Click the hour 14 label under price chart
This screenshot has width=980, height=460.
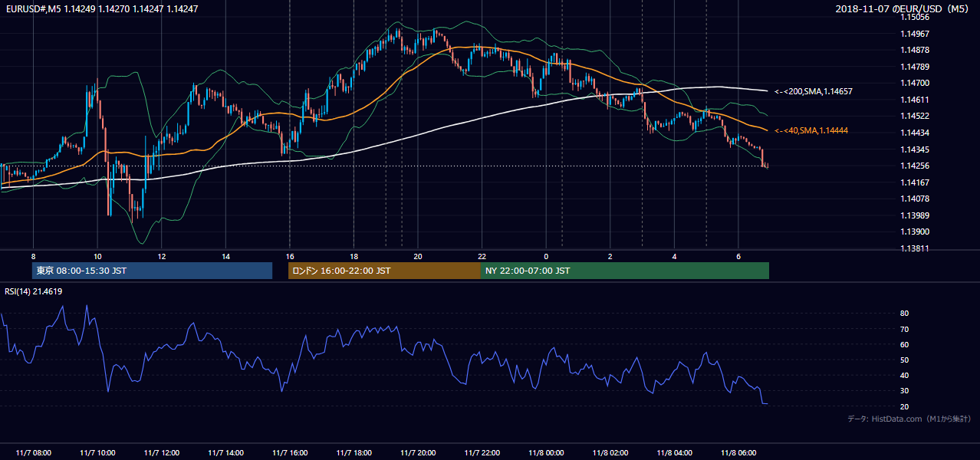click(x=225, y=256)
